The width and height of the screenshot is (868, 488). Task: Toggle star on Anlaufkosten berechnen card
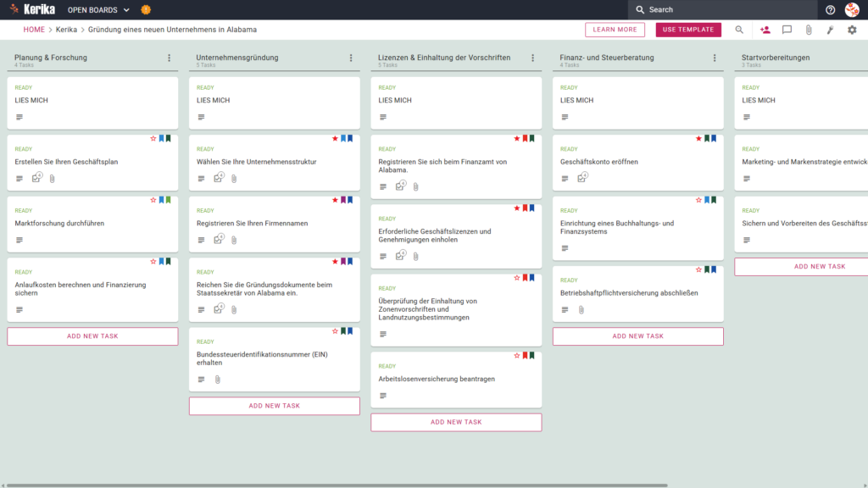coord(153,261)
